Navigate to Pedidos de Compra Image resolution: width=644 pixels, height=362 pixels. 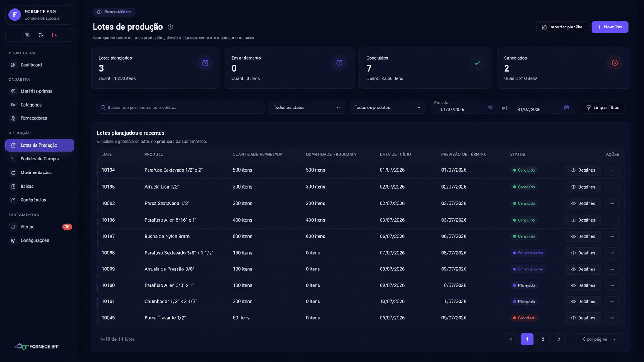click(39, 159)
